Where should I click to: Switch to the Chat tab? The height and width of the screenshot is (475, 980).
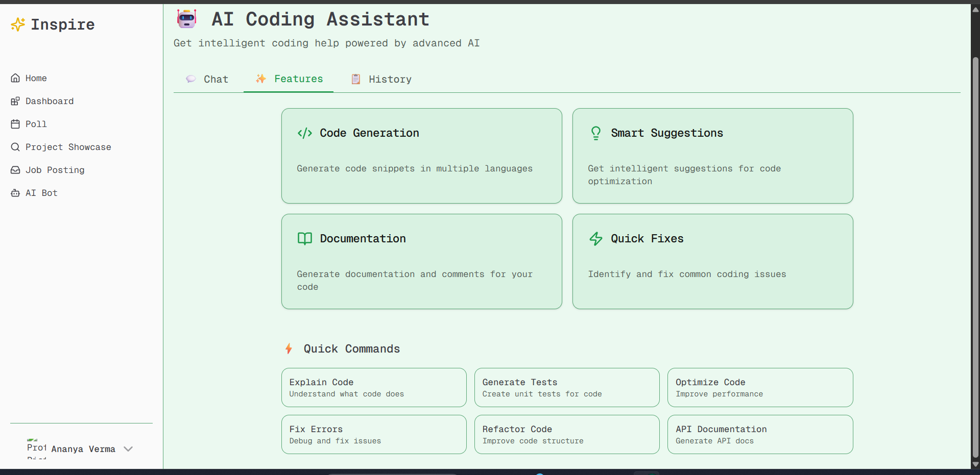point(216,79)
